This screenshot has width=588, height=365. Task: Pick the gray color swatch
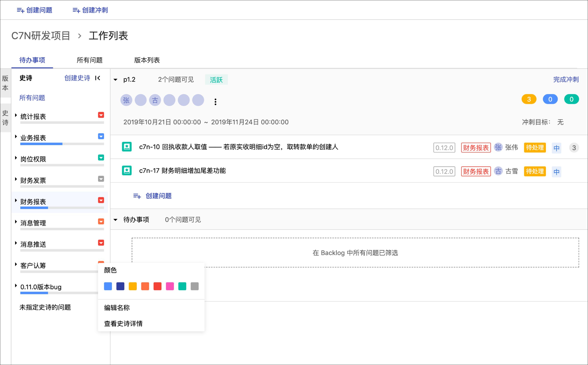[195, 286]
